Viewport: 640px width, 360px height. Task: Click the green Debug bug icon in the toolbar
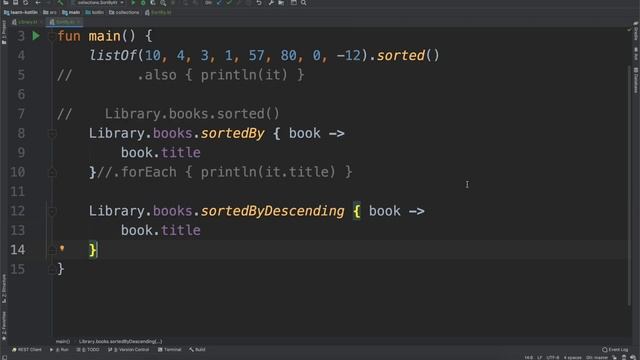pos(143,3)
